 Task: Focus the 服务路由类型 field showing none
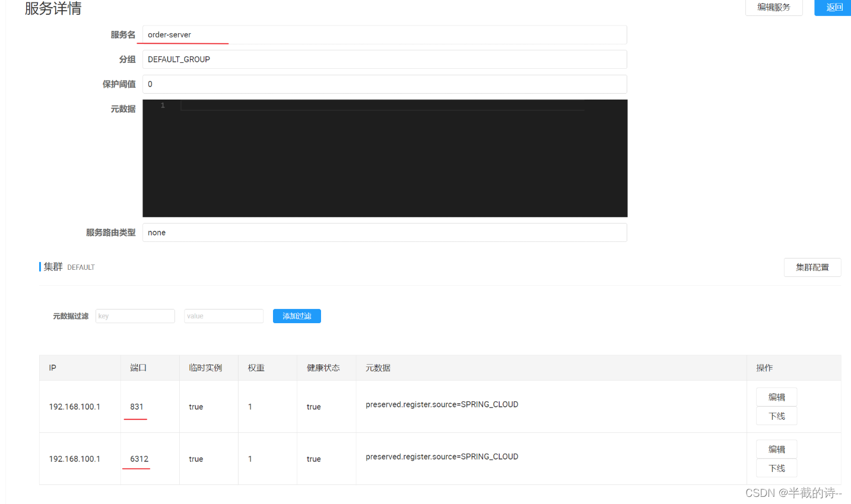tap(385, 232)
